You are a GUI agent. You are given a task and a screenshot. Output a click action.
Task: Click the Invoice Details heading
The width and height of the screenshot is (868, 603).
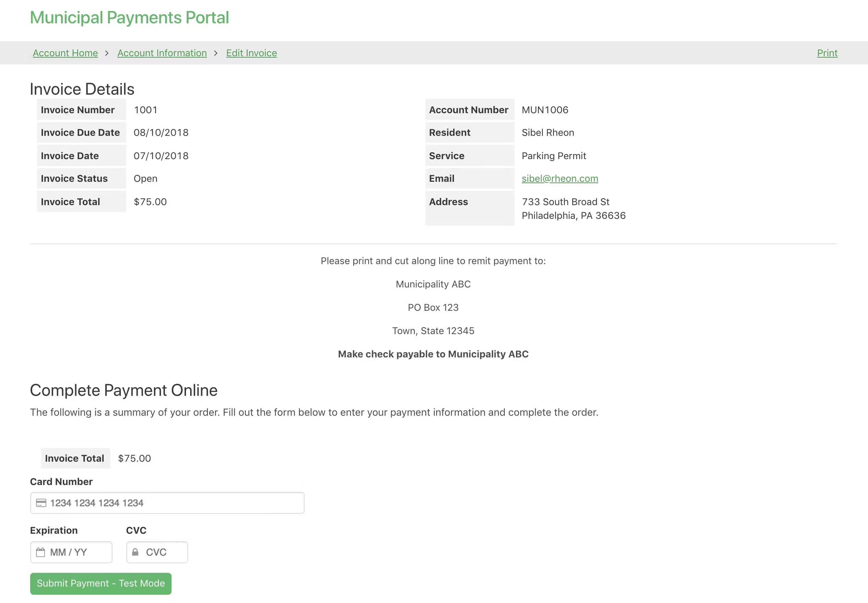82,89
